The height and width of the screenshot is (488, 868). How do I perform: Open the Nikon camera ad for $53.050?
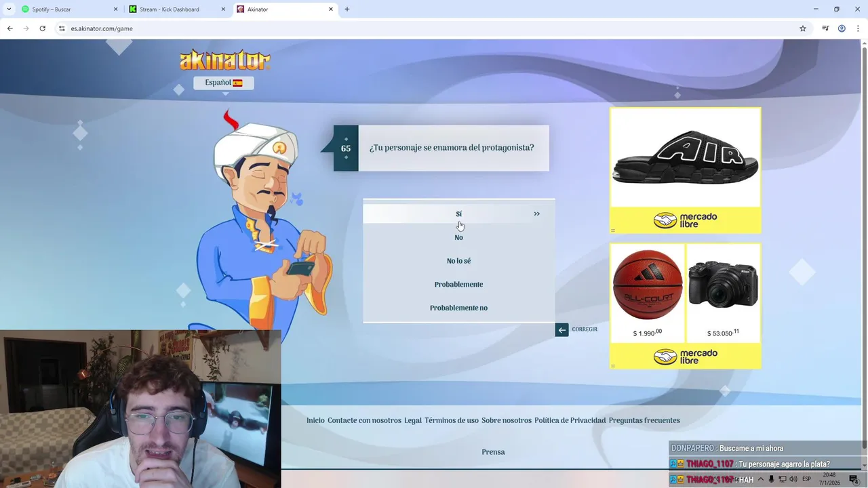pyautogui.click(x=723, y=293)
